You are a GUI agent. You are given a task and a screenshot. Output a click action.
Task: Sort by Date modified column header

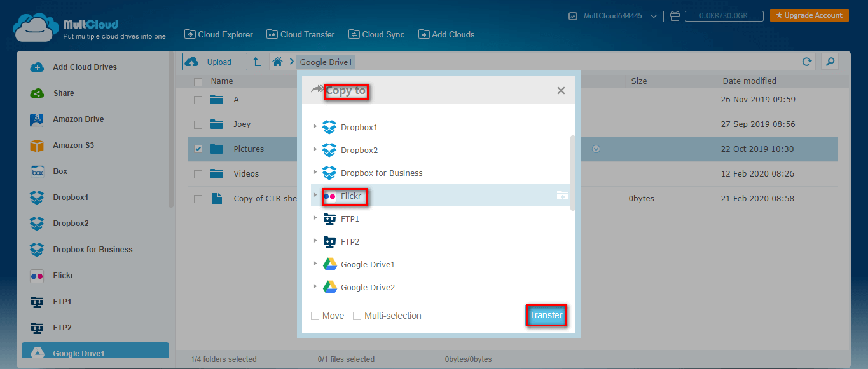coord(749,81)
